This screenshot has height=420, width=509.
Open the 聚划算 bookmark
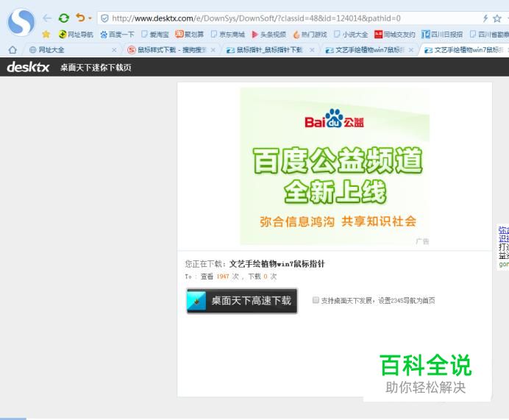click(190, 35)
